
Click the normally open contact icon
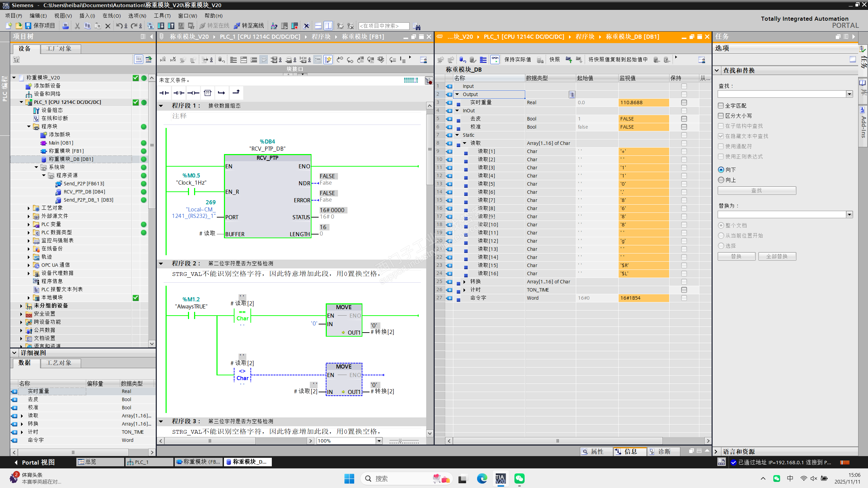164,93
